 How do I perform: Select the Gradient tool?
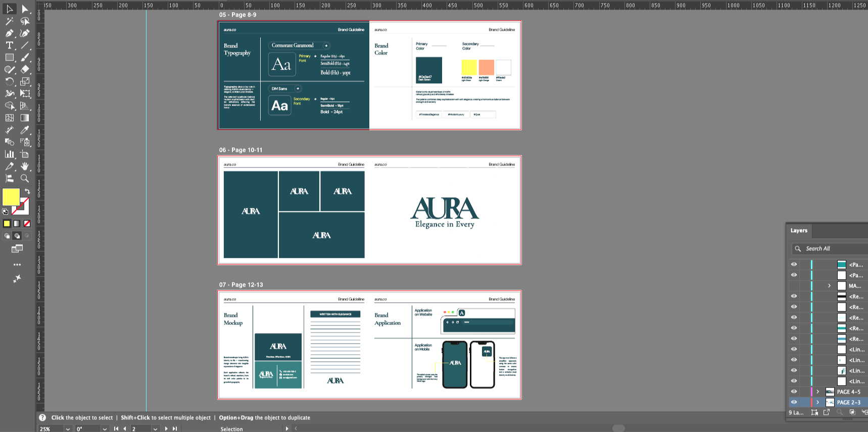pyautogui.click(x=25, y=118)
